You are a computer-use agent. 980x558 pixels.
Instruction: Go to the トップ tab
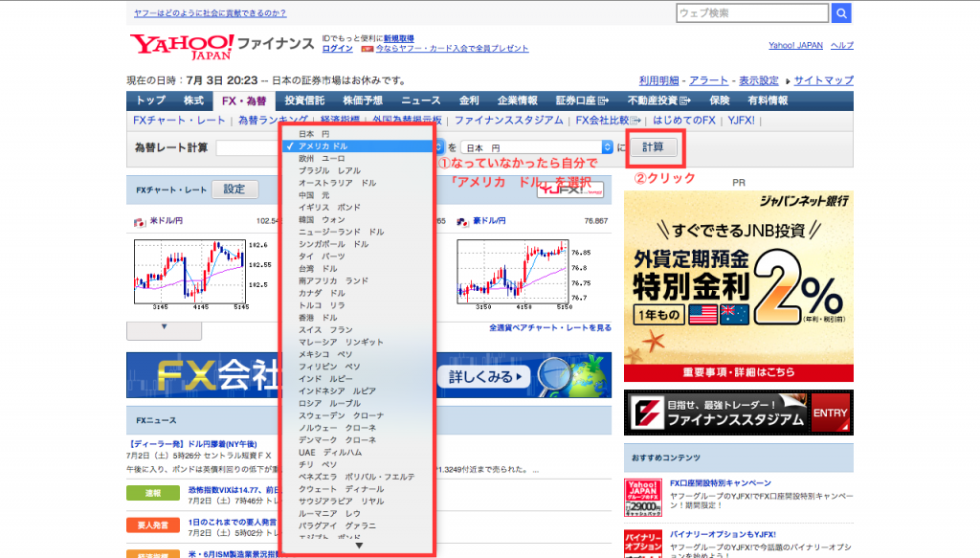pyautogui.click(x=150, y=100)
